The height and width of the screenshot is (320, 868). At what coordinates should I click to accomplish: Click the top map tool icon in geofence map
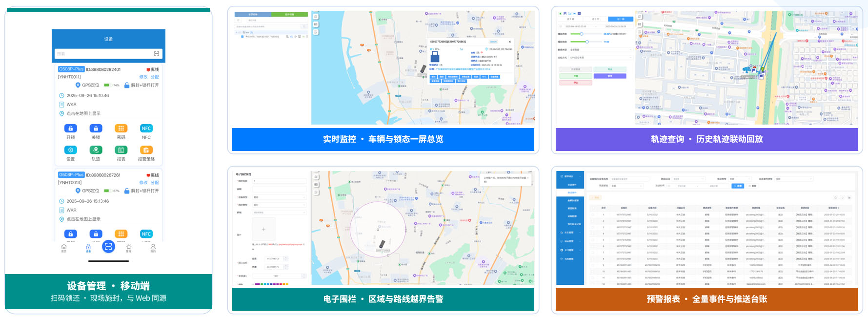click(316, 177)
